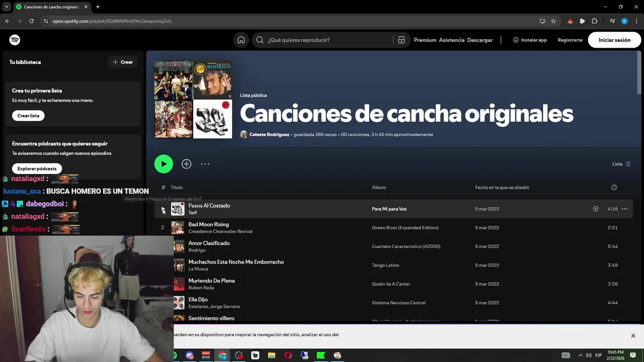Open song Bad Moon Rising
644x362 pixels.
[x=208, y=224]
